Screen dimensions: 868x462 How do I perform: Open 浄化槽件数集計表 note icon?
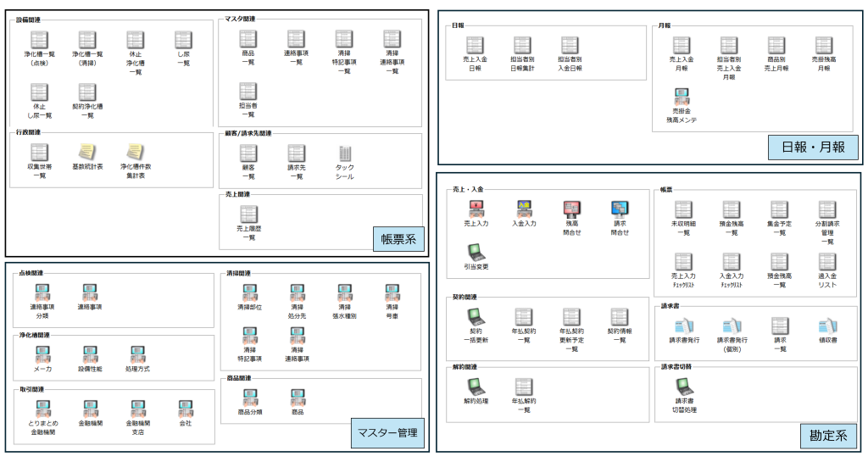135,152
